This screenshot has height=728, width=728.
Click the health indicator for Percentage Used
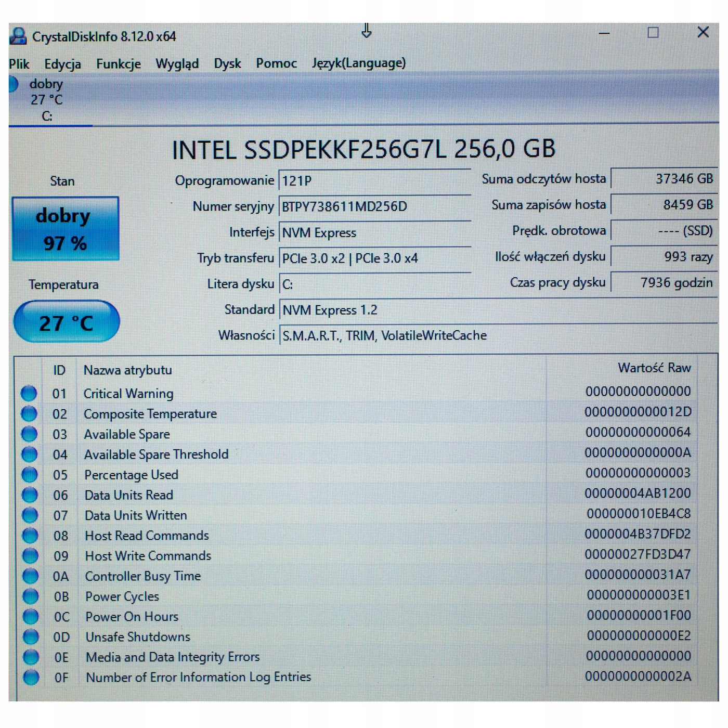pos(29,474)
